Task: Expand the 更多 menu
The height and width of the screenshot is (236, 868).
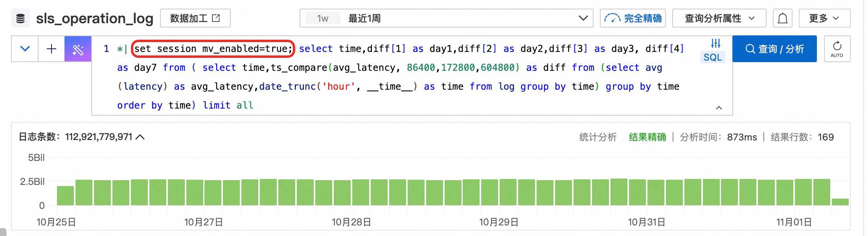Action: point(824,18)
